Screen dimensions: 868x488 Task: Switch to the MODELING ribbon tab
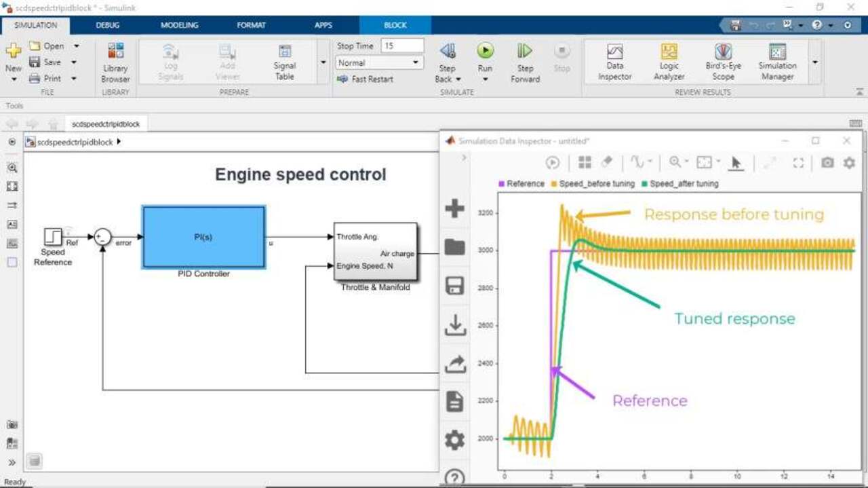pyautogui.click(x=179, y=25)
